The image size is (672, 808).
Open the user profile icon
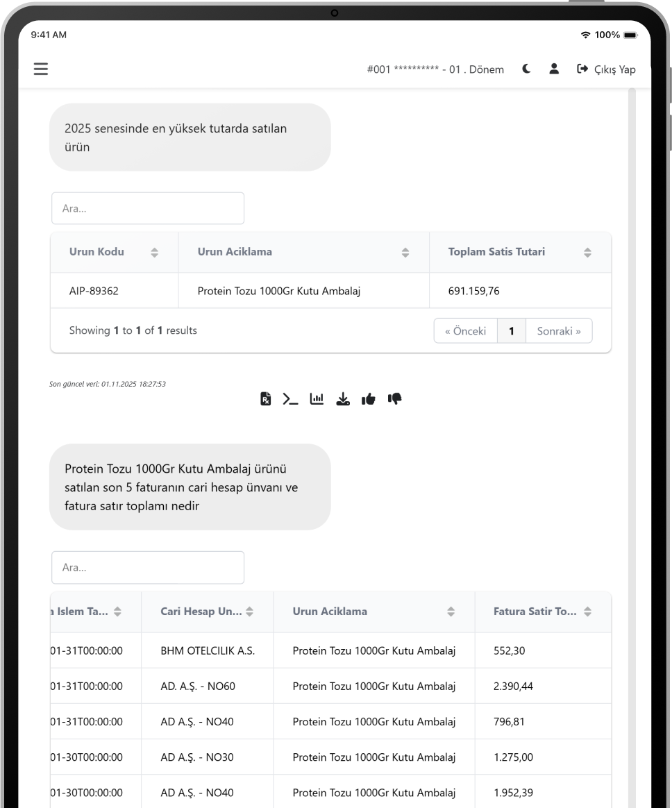coord(554,69)
